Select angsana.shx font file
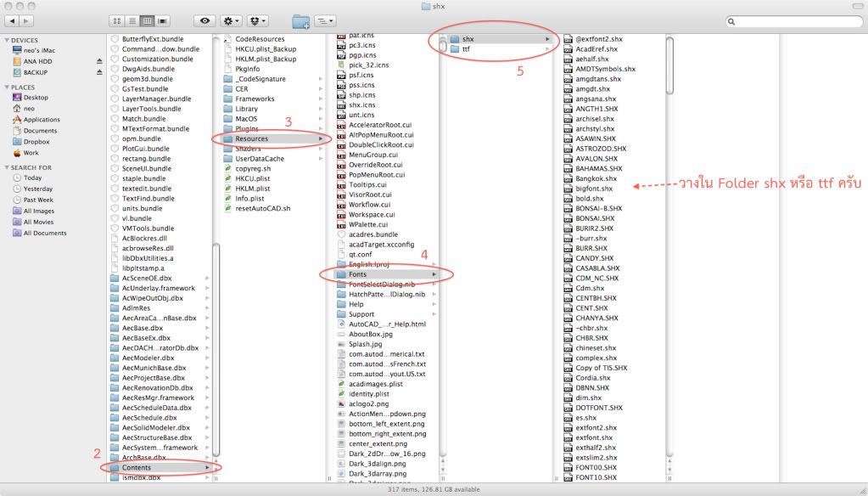868x496 pixels. (x=596, y=99)
